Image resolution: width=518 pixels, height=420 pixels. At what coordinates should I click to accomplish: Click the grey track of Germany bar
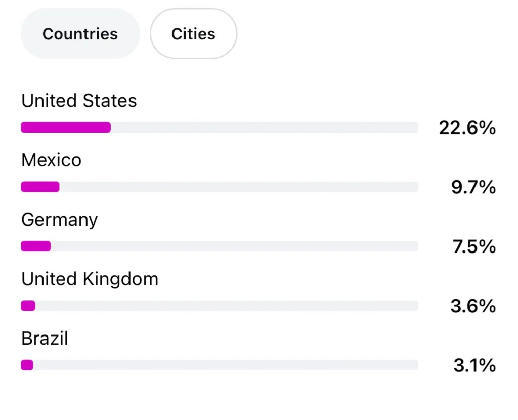click(235, 246)
